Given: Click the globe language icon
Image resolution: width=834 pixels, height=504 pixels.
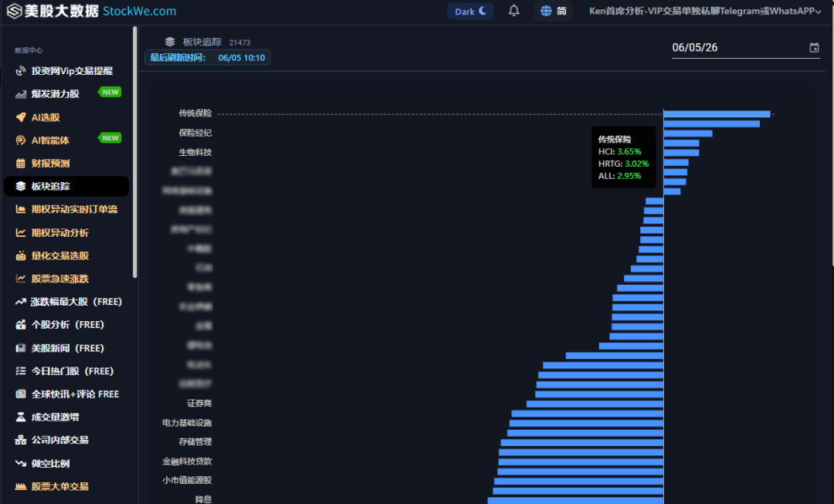Looking at the screenshot, I should click(546, 11).
